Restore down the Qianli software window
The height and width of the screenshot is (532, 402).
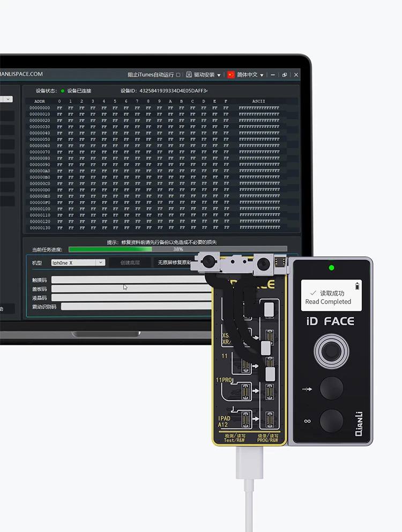coord(285,75)
